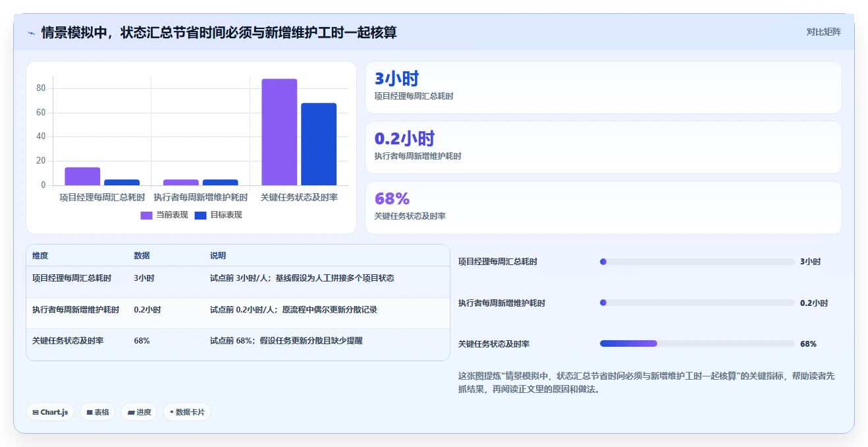Viewport: 868px width, 447px height.
Task: Open the 0.2小时 data card
Action: pyautogui.click(x=603, y=147)
